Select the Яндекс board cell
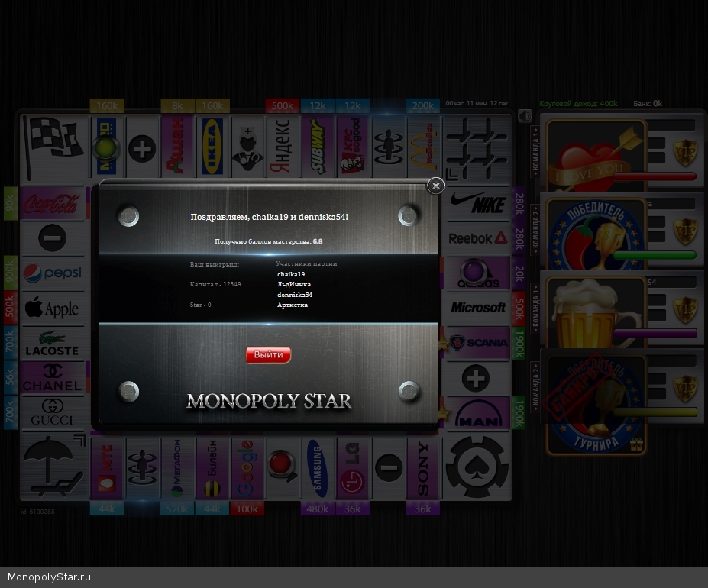This screenshot has width=708, height=588. click(x=283, y=147)
